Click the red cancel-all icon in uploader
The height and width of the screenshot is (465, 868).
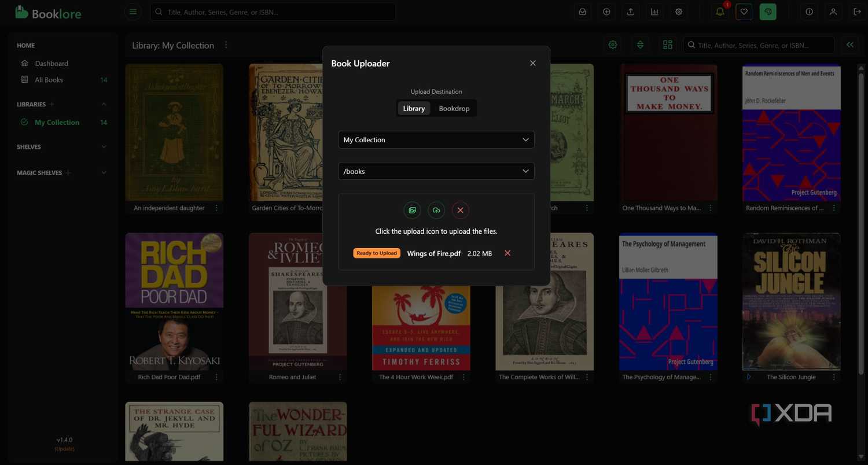point(460,211)
